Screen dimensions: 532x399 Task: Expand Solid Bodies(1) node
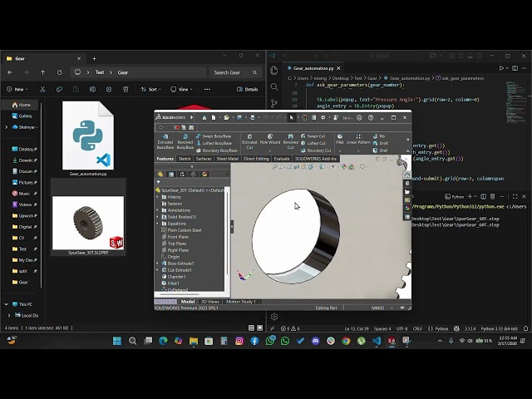(157, 217)
